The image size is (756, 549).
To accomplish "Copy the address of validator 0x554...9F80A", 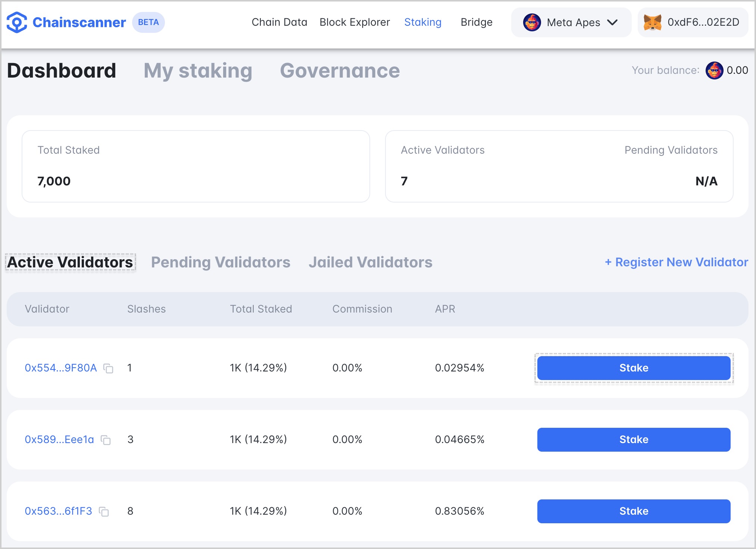I will (108, 368).
